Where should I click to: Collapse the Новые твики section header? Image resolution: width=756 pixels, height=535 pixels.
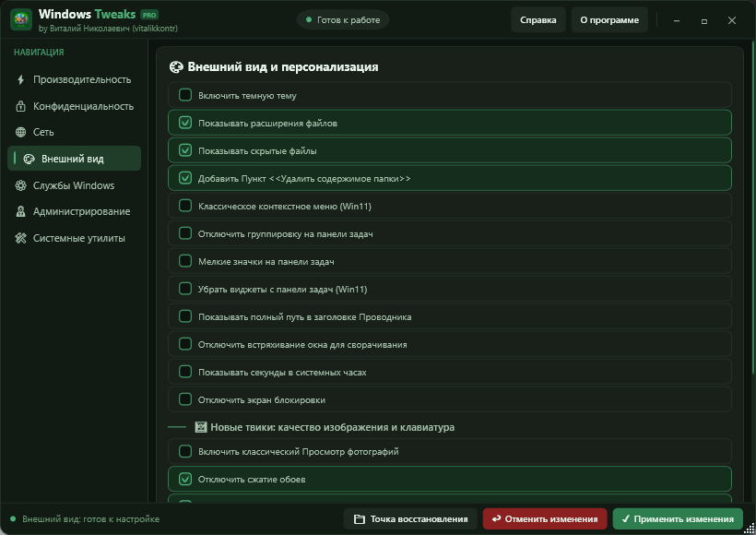point(325,427)
